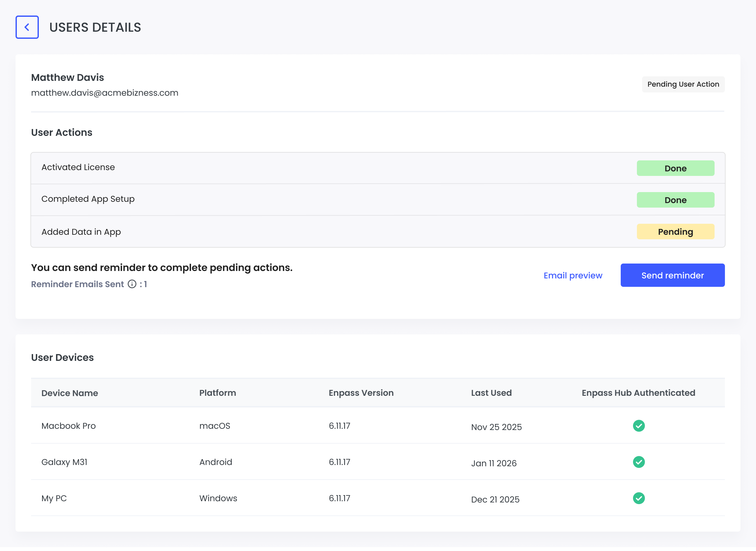The image size is (756, 551).
Task: Click Enpass Hub Authenticated column header
Action: pyautogui.click(x=638, y=393)
